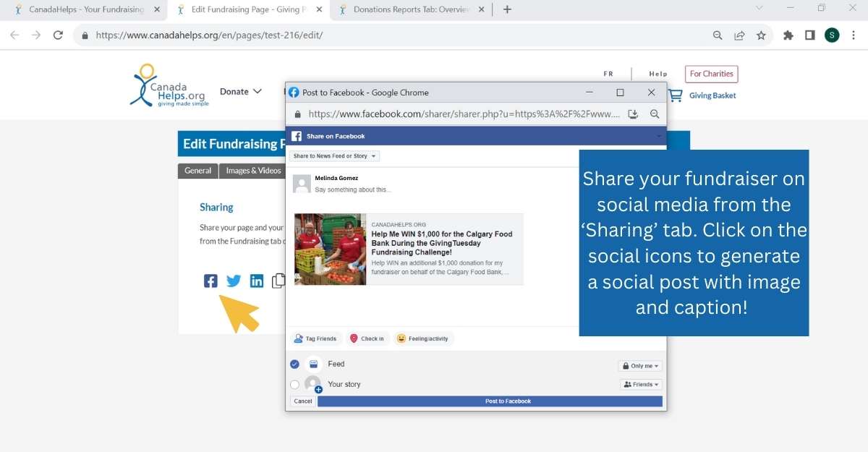Switch to the General tab
868x452 pixels.
[x=197, y=171]
